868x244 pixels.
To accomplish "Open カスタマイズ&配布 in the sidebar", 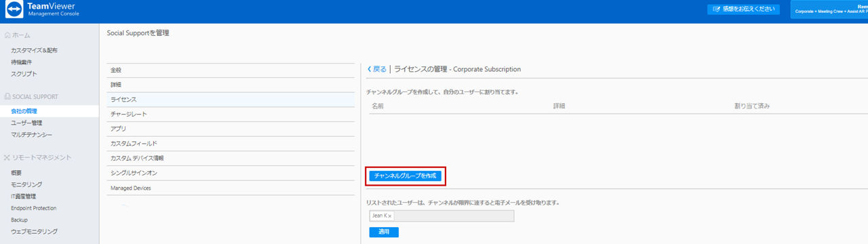I will (34, 51).
